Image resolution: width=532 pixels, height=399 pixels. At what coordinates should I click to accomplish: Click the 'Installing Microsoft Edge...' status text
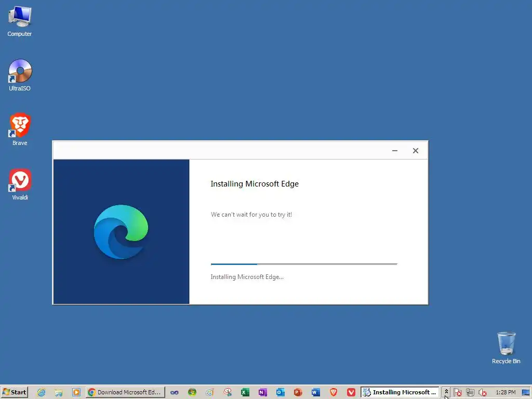click(x=247, y=277)
